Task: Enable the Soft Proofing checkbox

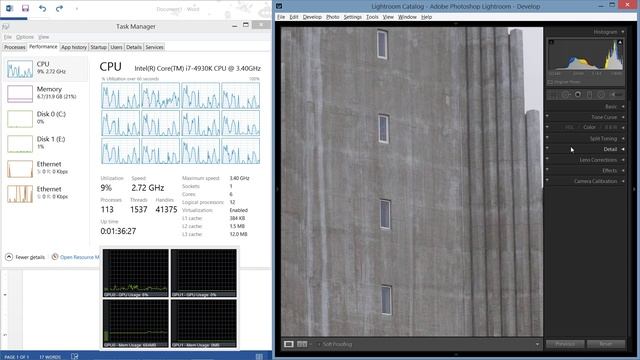Action: click(x=319, y=344)
